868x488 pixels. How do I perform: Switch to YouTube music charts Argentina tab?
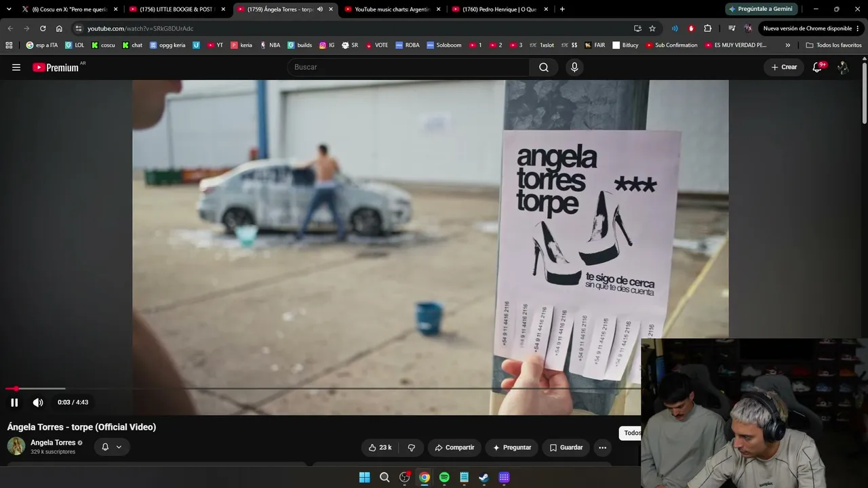pos(393,9)
